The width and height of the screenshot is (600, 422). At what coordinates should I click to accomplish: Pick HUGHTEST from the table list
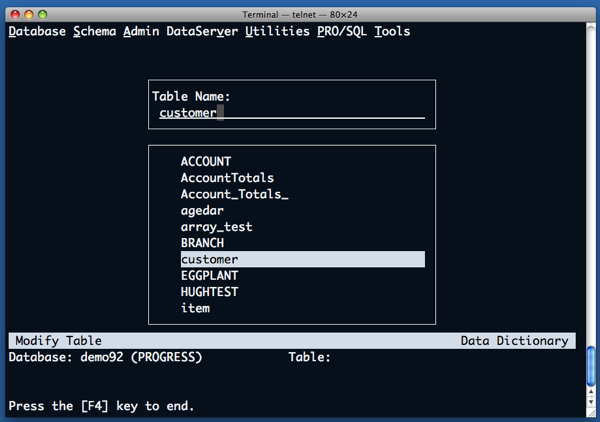[x=210, y=292]
